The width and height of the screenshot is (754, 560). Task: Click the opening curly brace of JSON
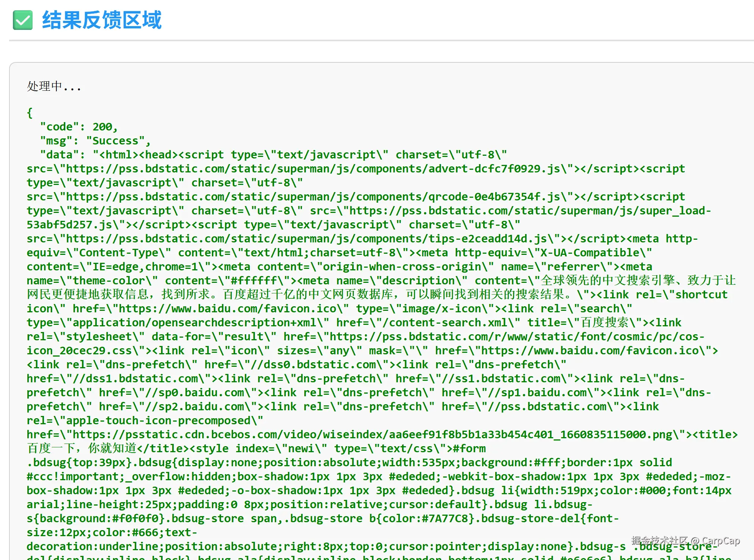(30, 113)
